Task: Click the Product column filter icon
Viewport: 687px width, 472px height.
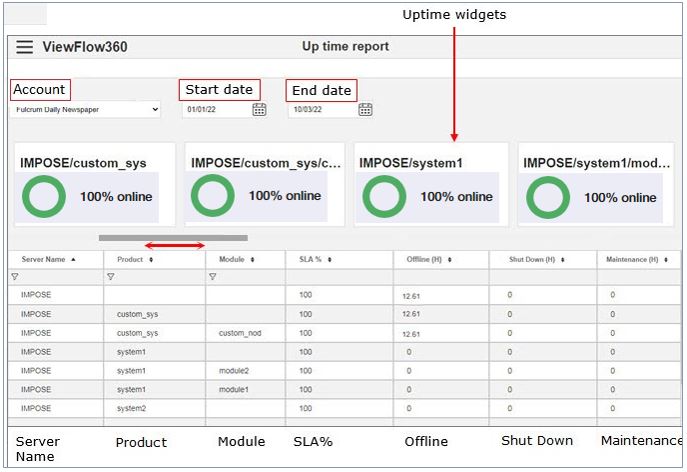Action: 111,277
